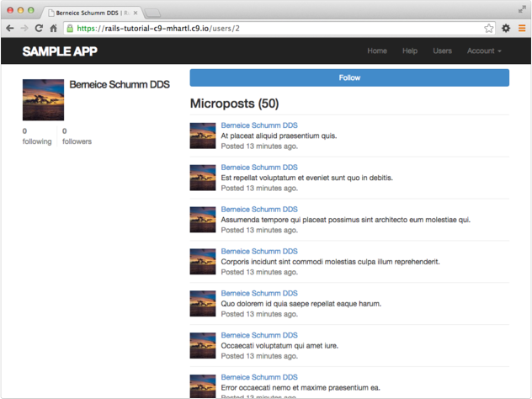The height and width of the screenshot is (399, 532).
Task: Bookmark page with the star icon
Action: click(x=489, y=28)
